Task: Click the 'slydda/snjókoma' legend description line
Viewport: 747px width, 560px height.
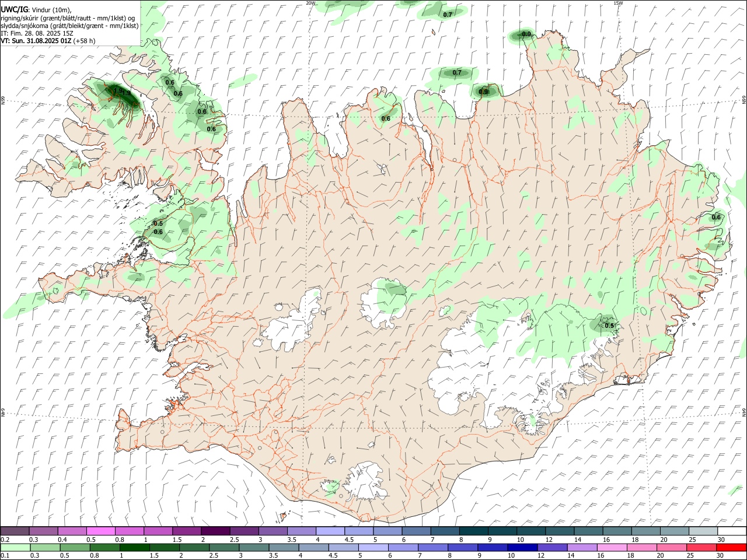Action: pos(69,26)
